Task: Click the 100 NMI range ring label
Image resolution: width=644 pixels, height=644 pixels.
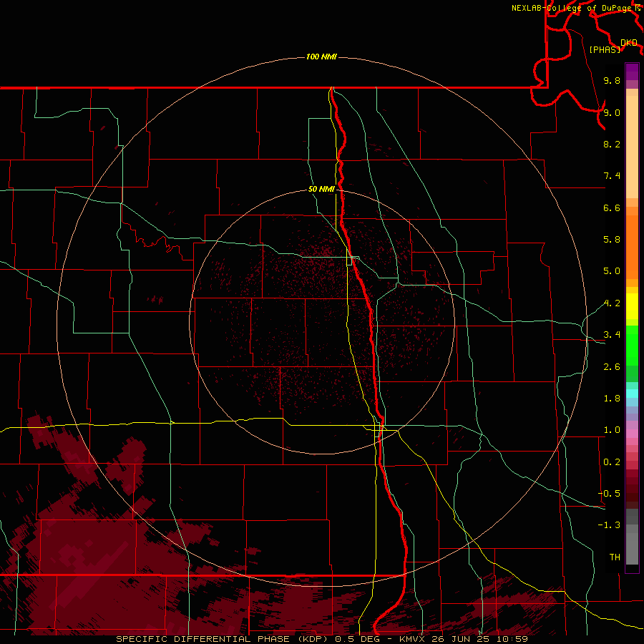Action: coord(321,57)
